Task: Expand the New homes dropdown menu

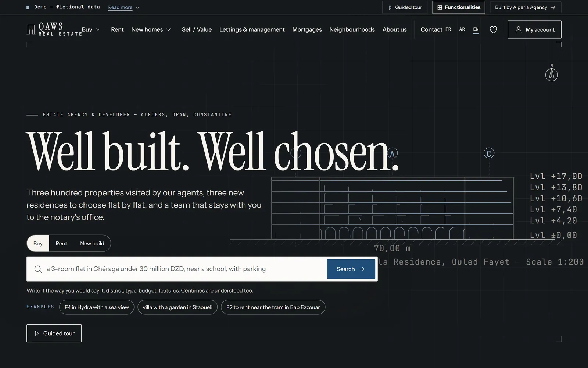Action: click(151, 29)
